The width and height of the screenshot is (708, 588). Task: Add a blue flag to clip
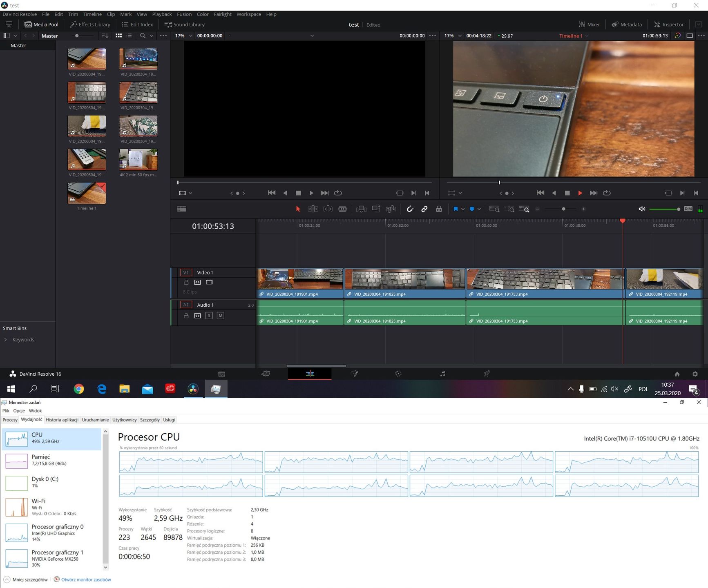click(456, 209)
